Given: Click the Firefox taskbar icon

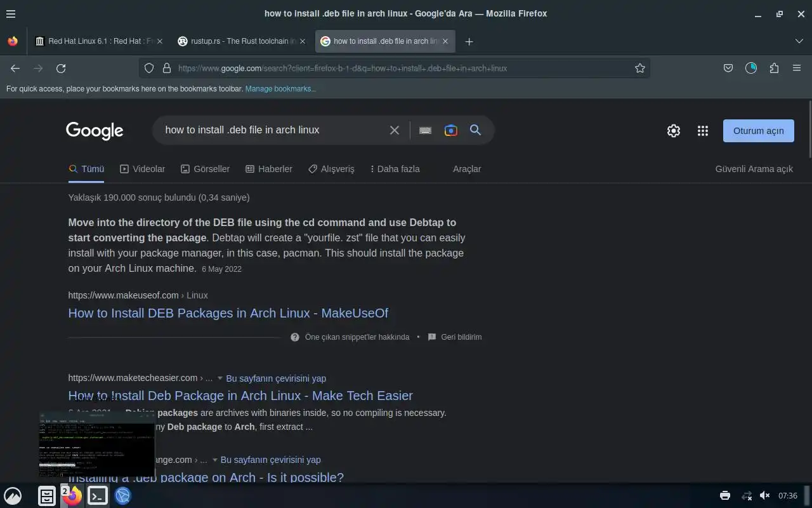Looking at the screenshot, I should (72, 496).
